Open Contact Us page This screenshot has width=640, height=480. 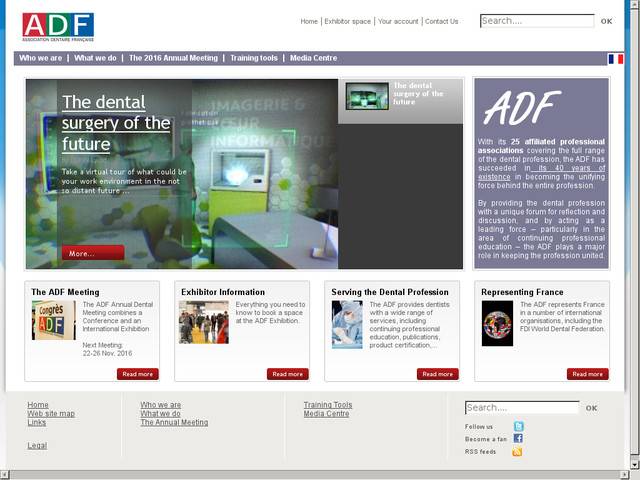tap(442, 21)
